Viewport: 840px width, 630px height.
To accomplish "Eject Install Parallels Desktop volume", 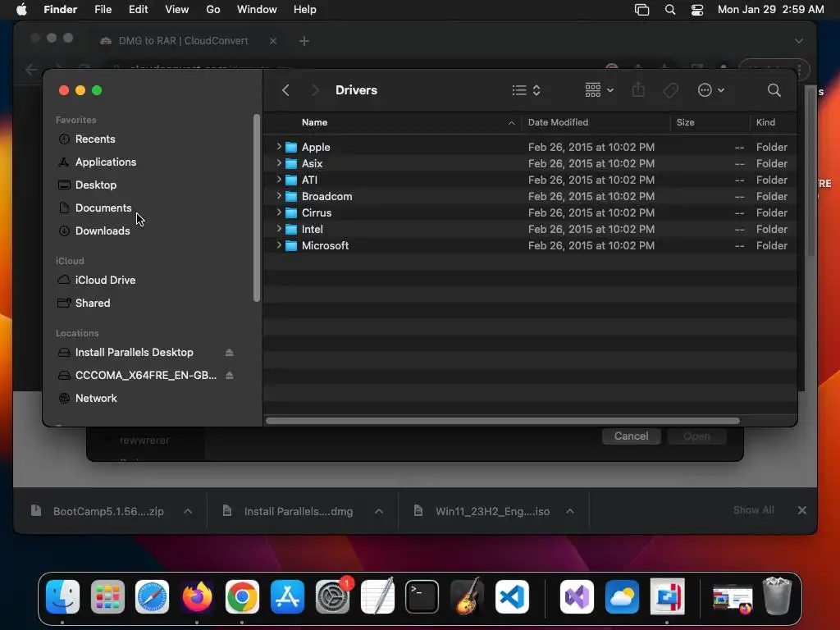I will (x=230, y=353).
